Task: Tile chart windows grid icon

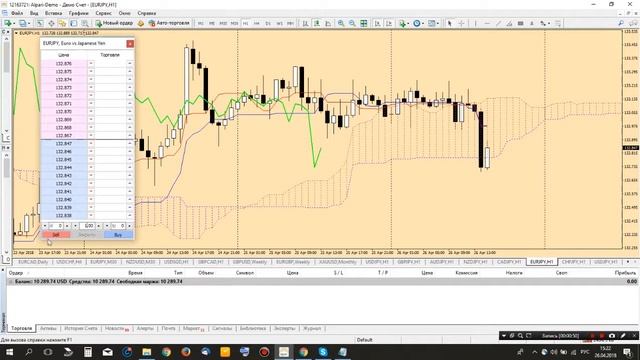Action: (x=364, y=23)
